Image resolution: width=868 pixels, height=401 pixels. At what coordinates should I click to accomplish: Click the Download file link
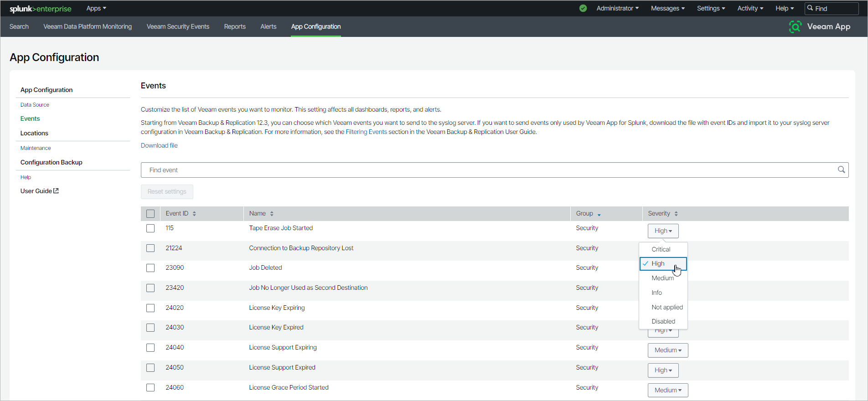pyautogui.click(x=159, y=145)
